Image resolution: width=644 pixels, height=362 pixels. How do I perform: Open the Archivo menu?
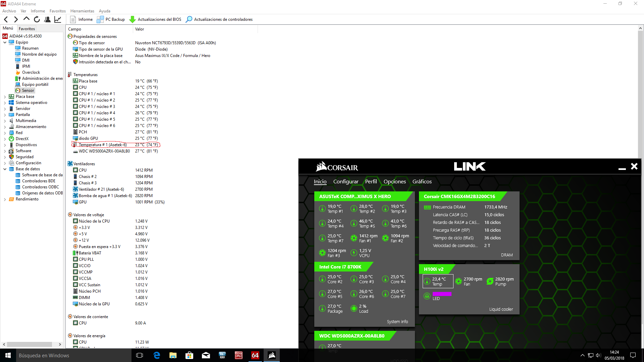9,11
